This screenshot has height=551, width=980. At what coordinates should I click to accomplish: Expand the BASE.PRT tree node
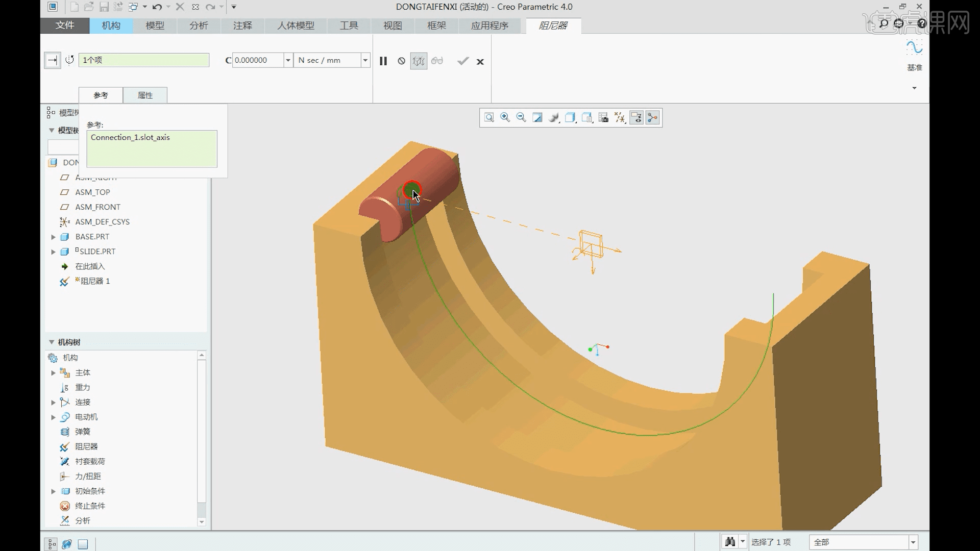point(53,237)
